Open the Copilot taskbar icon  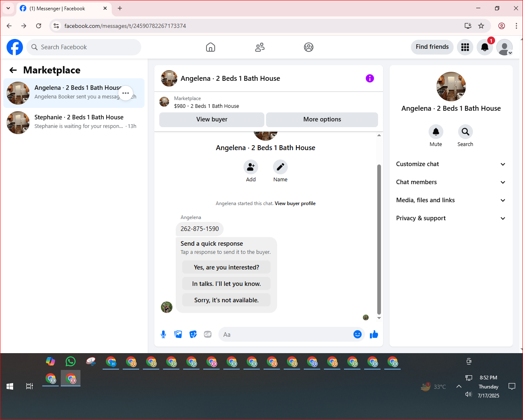point(50,361)
